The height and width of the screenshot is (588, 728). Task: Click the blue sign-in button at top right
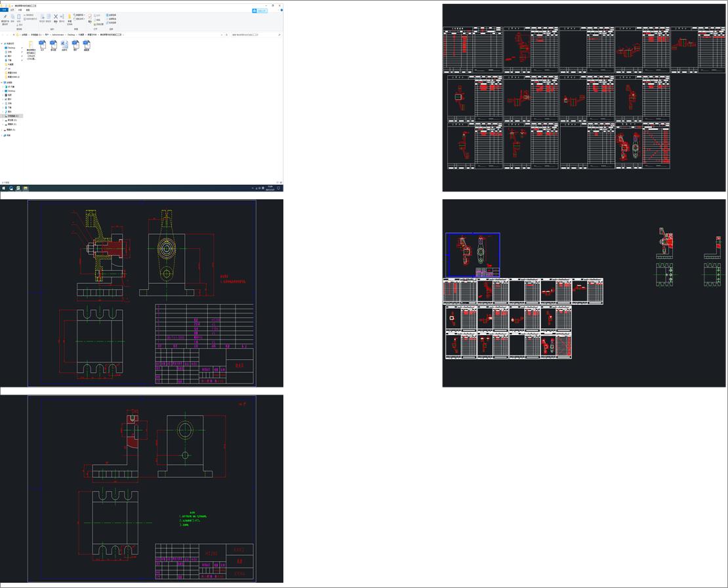[x=260, y=10]
